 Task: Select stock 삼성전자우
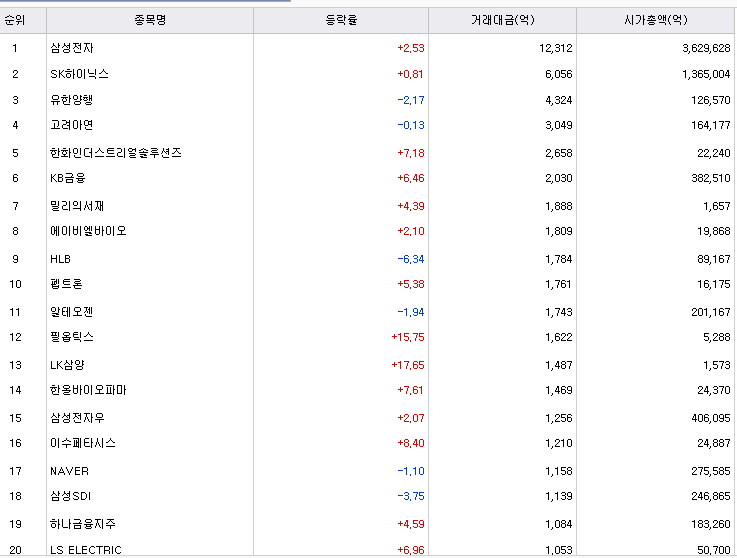(x=78, y=418)
